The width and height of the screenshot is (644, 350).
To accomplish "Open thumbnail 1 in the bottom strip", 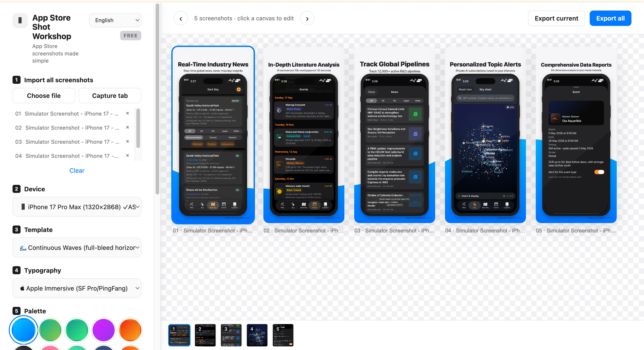I will pos(179,335).
